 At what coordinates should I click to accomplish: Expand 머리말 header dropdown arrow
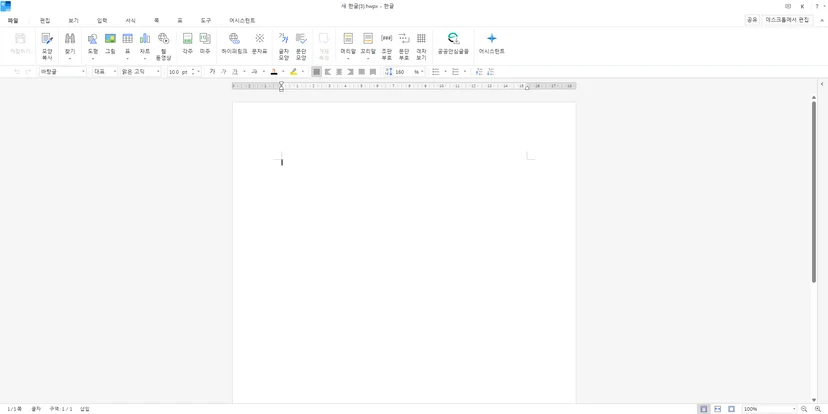pos(348,58)
